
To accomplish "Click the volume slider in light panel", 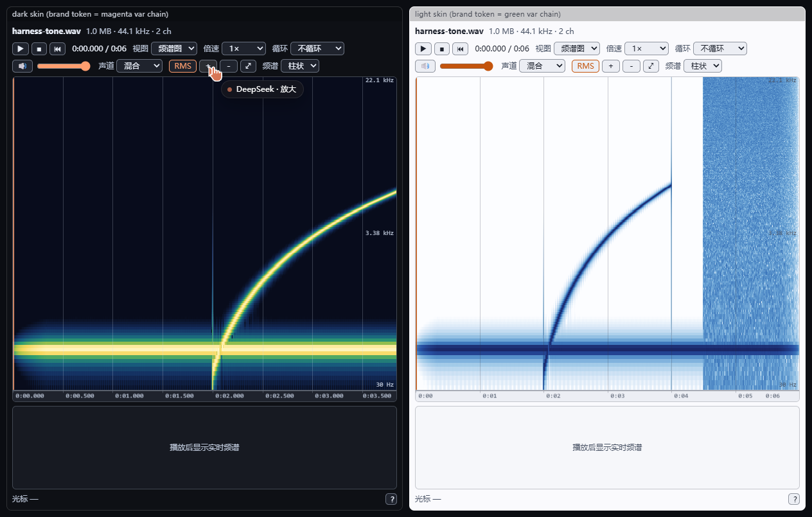I will (x=466, y=66).
